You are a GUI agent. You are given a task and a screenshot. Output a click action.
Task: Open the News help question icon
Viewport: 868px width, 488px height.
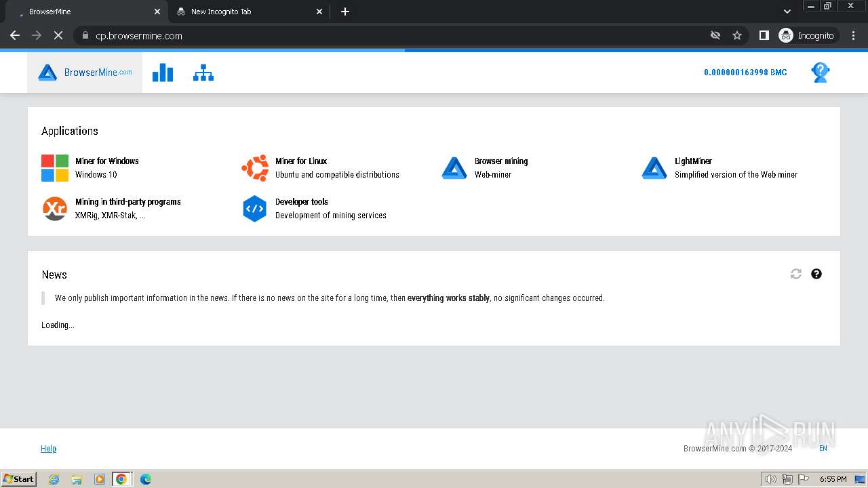816,274
